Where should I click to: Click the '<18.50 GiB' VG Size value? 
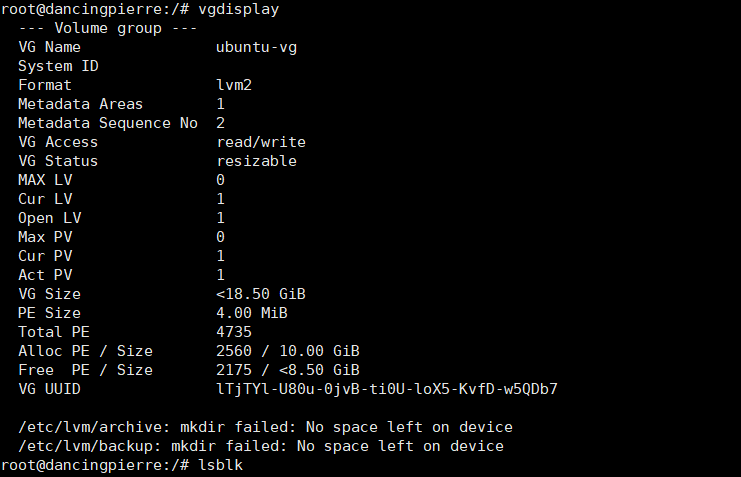coord(261,294)
